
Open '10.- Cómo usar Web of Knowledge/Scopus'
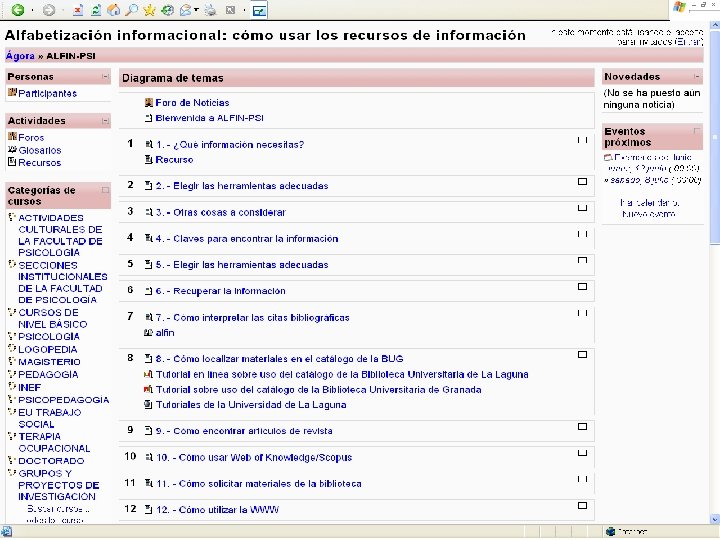click(254, 457)
